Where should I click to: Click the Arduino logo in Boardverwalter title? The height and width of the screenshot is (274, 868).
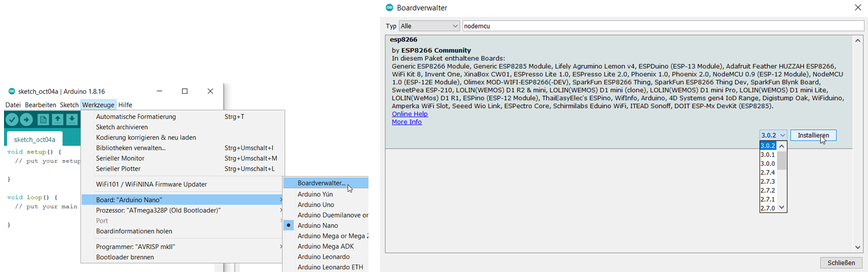pos(389,7)
